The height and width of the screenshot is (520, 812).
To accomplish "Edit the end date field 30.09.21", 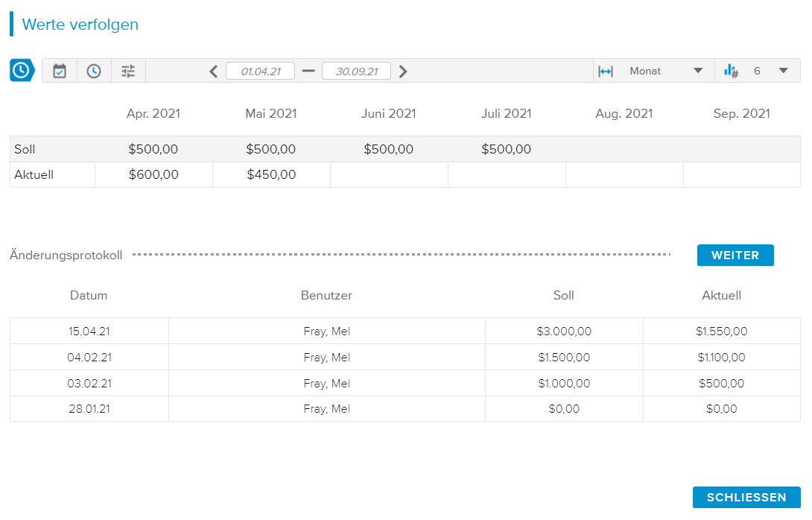I will click(356, 72).
